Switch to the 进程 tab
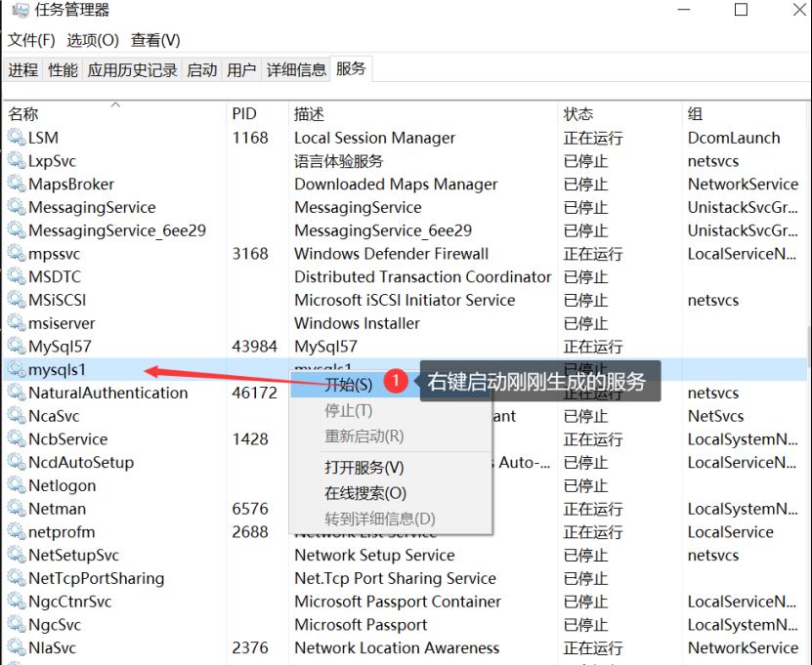812x665 pixels. pos(23,69)
